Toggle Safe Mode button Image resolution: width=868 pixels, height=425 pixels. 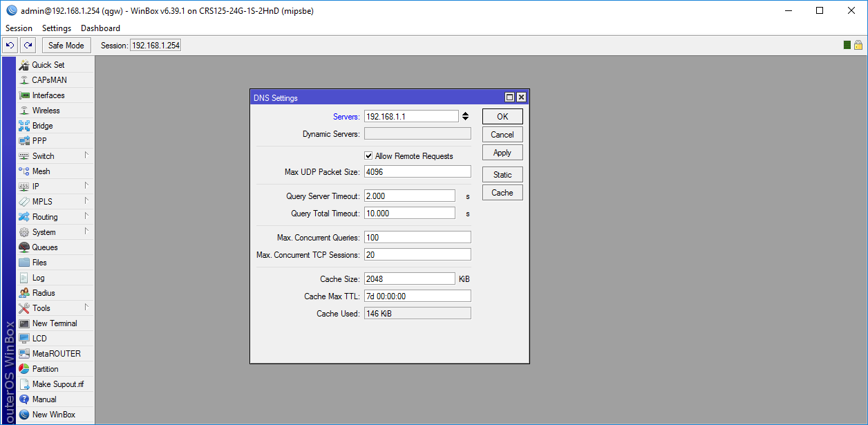pyautogui.click(x=66, y=46)
